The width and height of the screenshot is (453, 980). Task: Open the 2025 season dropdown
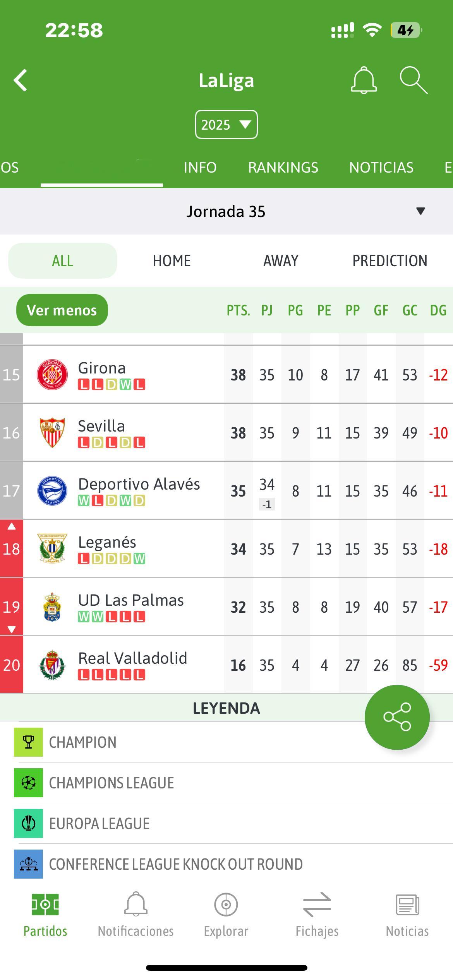(226, 125)
